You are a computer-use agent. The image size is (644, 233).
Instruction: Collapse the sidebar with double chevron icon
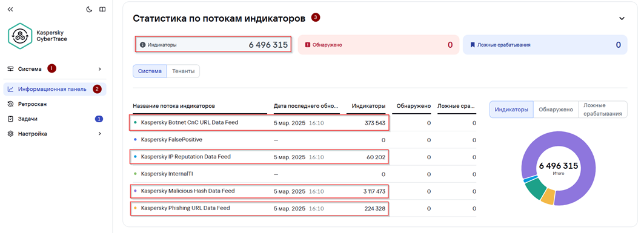[10, 10]
